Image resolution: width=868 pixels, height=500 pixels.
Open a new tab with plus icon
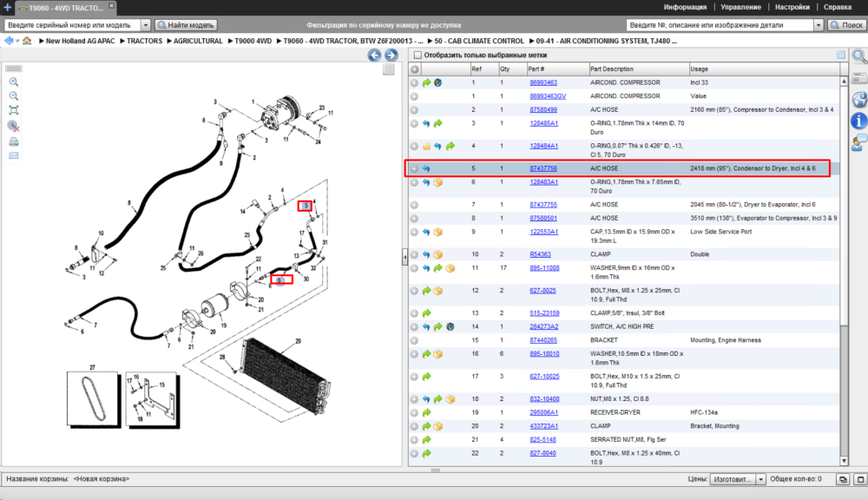coord(7,7)
